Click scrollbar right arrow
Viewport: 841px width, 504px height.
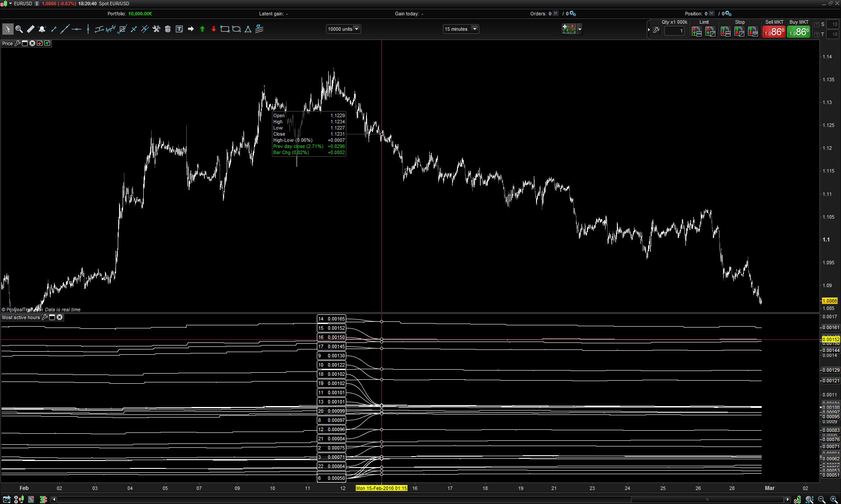pos(787,499)
